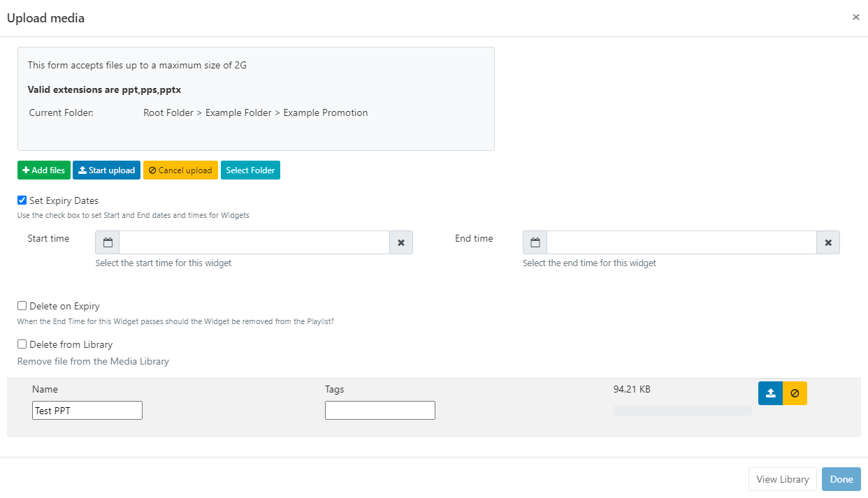
Task: Click the Start time calendar icon
Action: pos(108,242)
